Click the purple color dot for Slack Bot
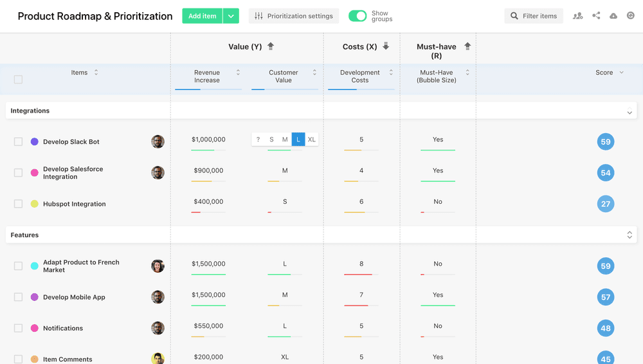Screen dimensions: 643x364 tap(35, 141)
